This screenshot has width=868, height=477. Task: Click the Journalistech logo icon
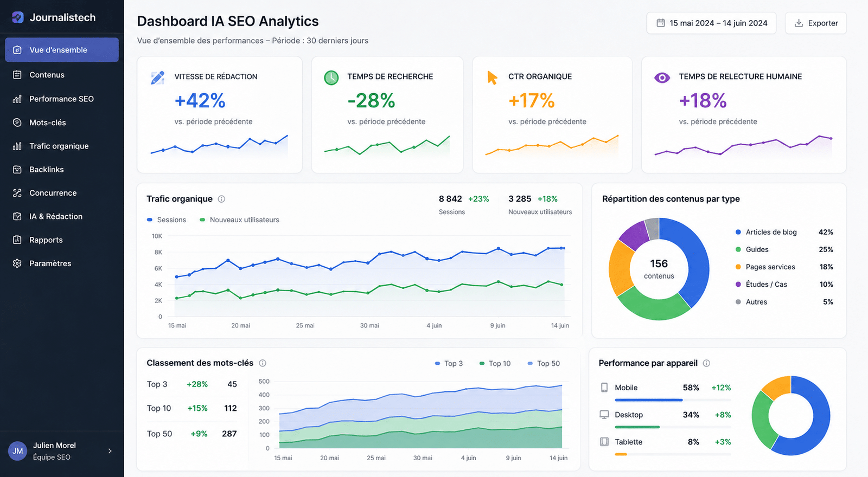[x=17, y=17]
